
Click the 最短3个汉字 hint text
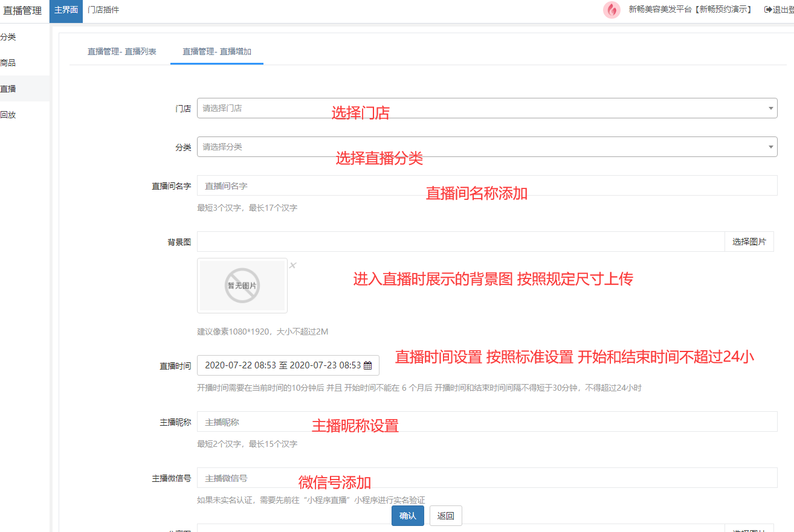247,208
